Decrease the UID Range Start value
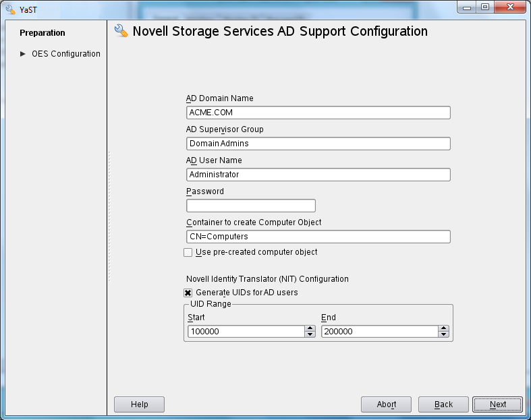Image resolution: width=531 pixels, height=420 pixels. 310,334
